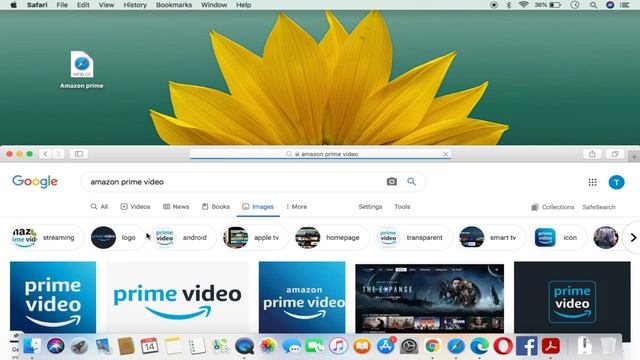Clear the address bar with the X
The width and height of the screenshot is (640, 360).
tap(445, 154)
